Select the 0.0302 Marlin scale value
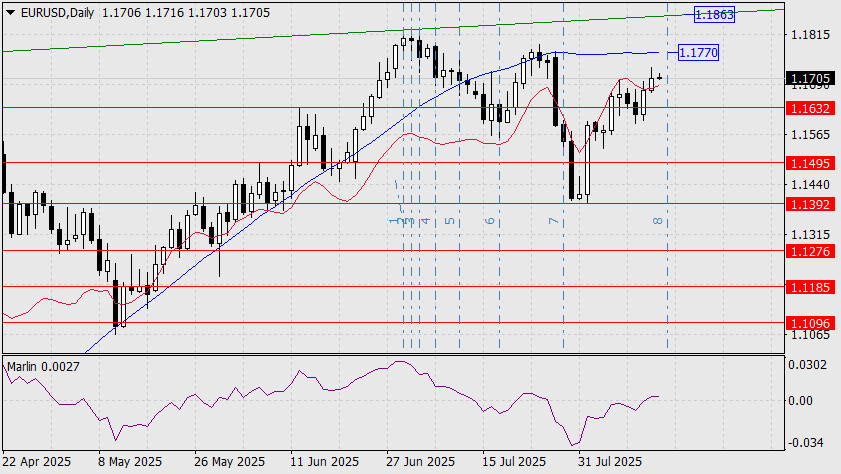This screenshot has width=841, height=474. pyautogui.click(x=807, y=365)
